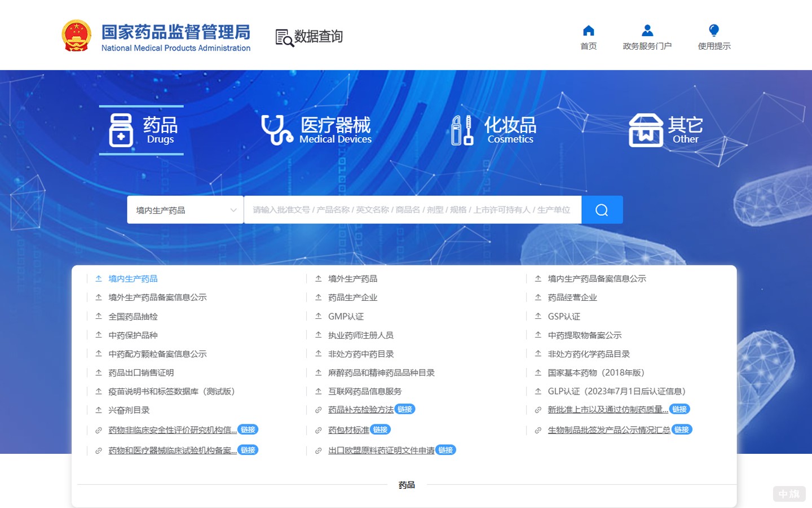Click the magnifier search button
The width and height of the screenshot is (812, 508).
pos(601,209)
